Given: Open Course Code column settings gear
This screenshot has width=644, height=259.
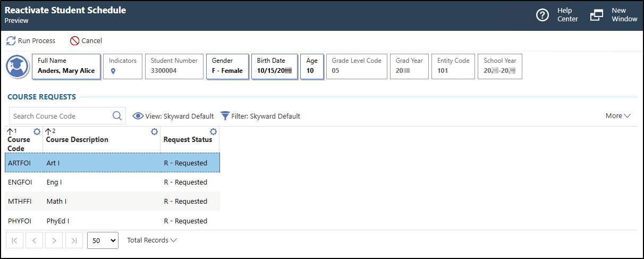Looking at the screenshot, I should pyautogui.click(x=37, y=132).
